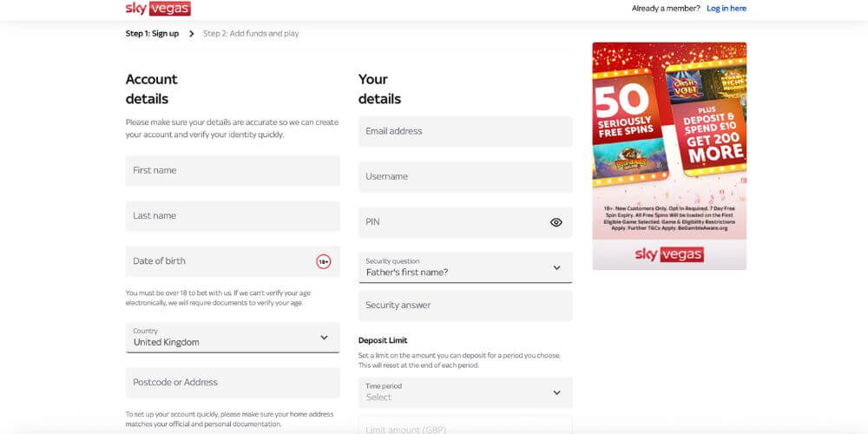
Task: Click the Postcode or Address field
Action: [x=233, y=383]
